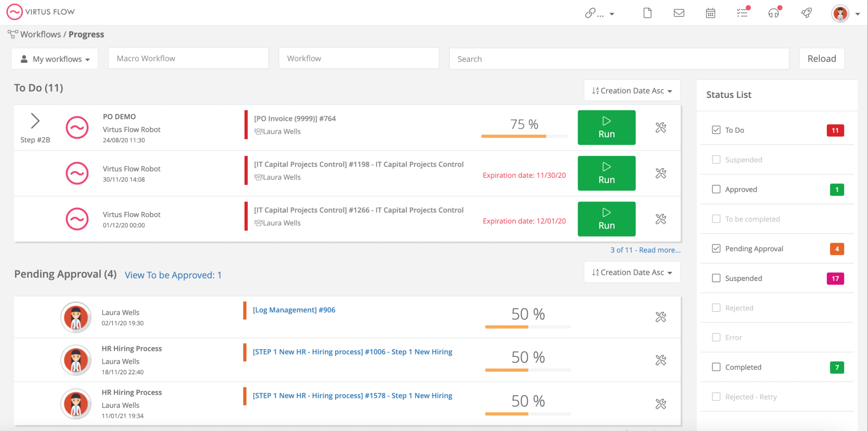Open the documents icon in the top bar
868x431 pixels.
click(647, 13)
